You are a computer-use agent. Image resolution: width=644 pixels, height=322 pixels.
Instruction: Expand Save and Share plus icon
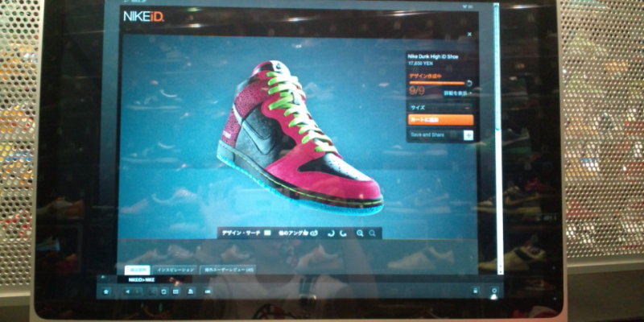tap(469, 134)
